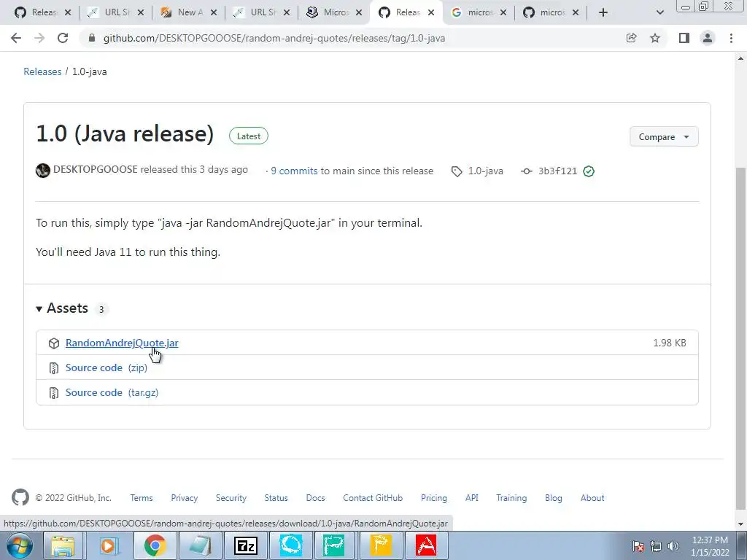The width and height of the screenshot is (747, 560).
Task: Open the API footer link
Action: (x=472, y=497)
